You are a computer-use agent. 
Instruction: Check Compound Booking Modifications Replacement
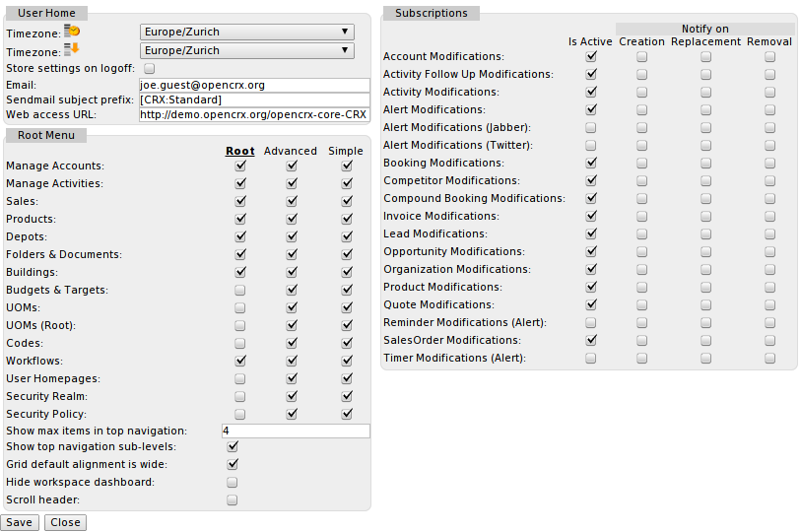click(705, 198)
